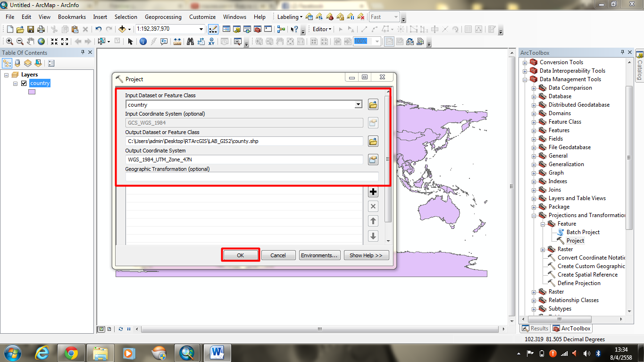Click Pause Drawing button below map

tap(129, 329)
